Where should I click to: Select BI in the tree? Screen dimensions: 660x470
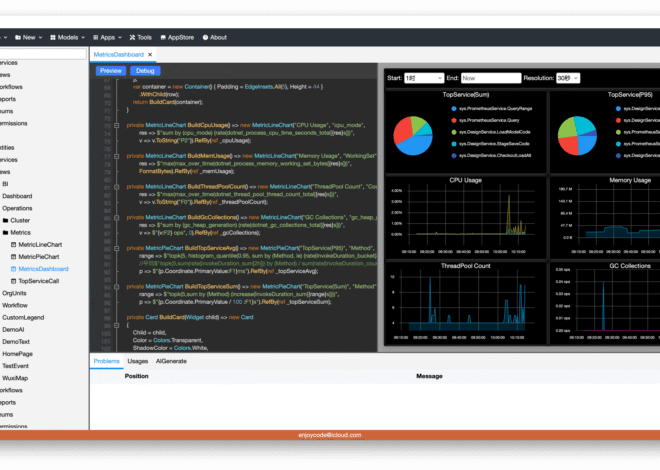[x=5, y=184]
